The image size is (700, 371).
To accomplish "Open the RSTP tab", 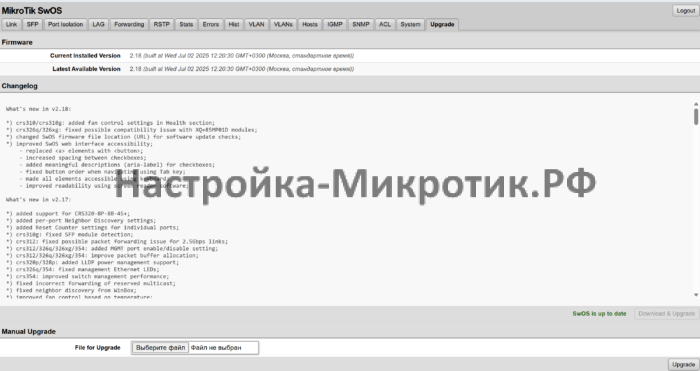I will pos(162,25).
